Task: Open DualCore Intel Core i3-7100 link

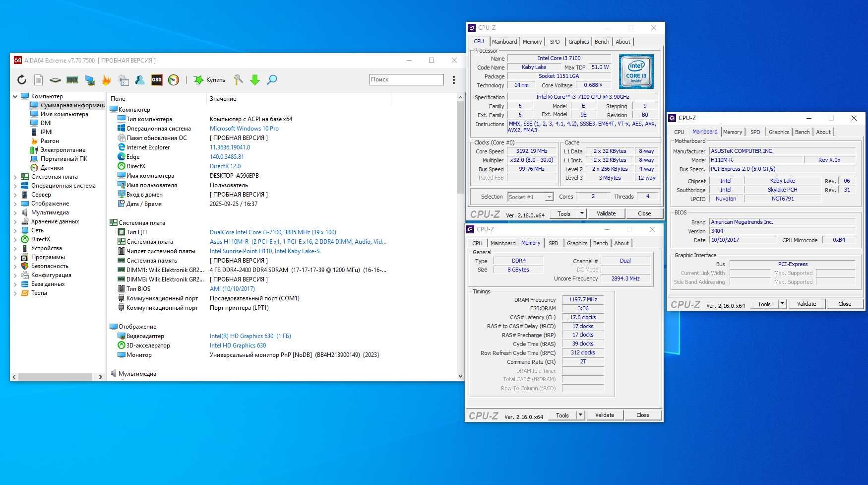Action: click(273, 232)
